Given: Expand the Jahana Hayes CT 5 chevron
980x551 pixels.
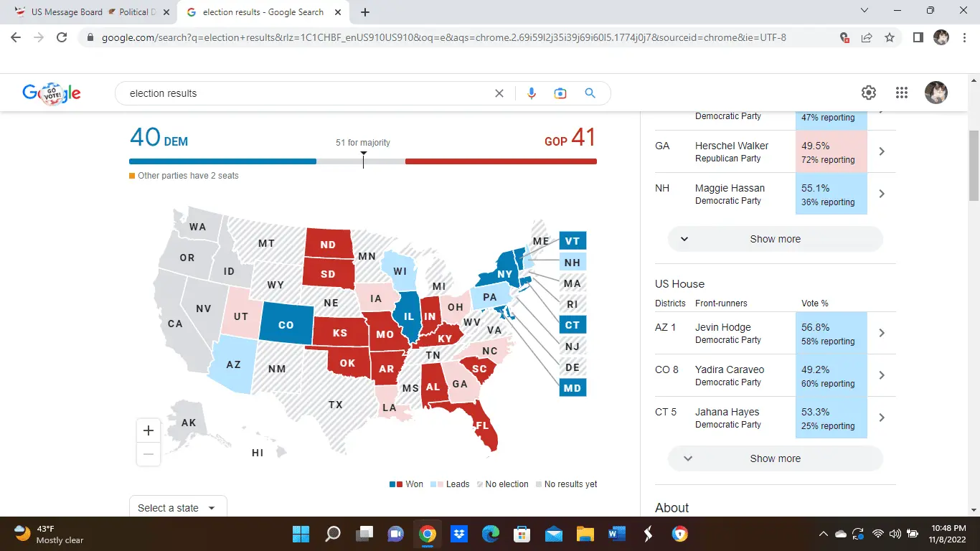Looking at the screenshot, I should coord(882,418).
